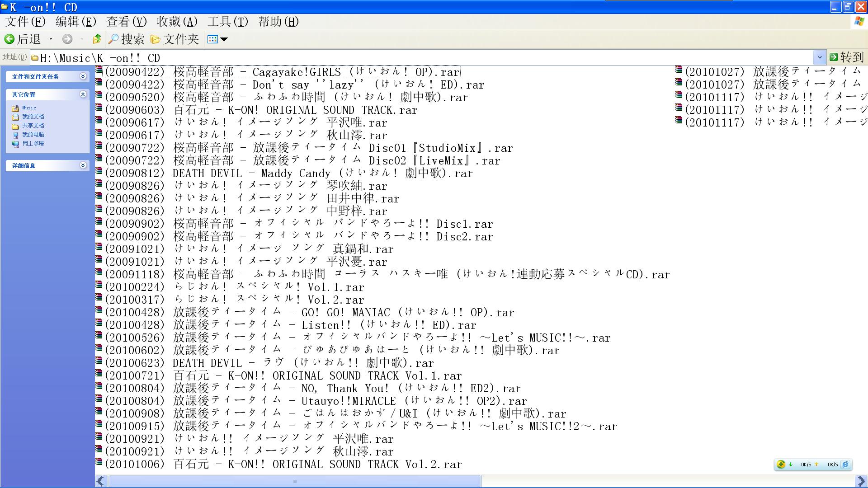This screenshot has width=868, height=488.
Task: Go to 我的电脑 in the sidebar
Action: [33, 135]
